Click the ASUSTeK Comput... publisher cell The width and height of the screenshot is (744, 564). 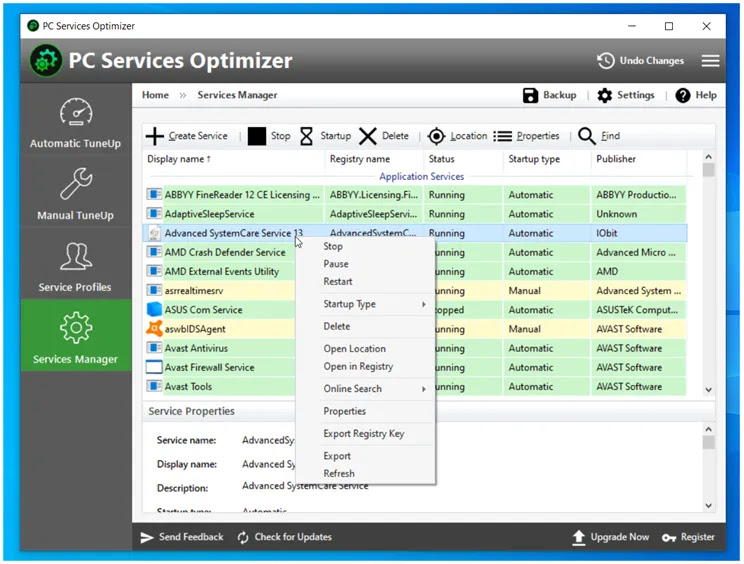(x=637, y=310)
